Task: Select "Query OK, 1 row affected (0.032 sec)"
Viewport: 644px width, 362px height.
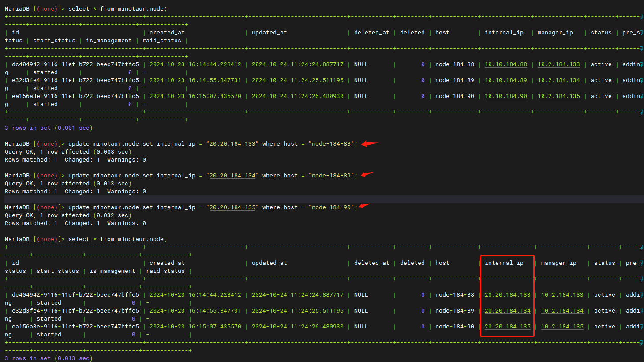Action: [68, 215]
